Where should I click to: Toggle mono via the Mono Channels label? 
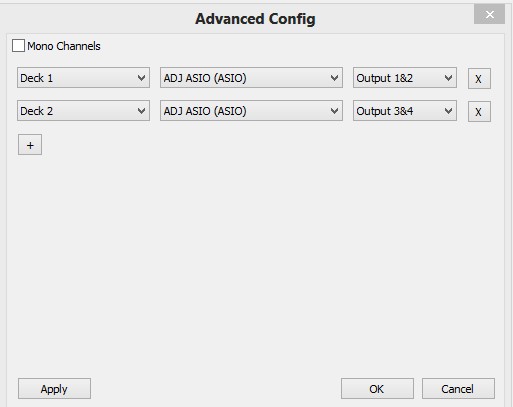(64, 46)
